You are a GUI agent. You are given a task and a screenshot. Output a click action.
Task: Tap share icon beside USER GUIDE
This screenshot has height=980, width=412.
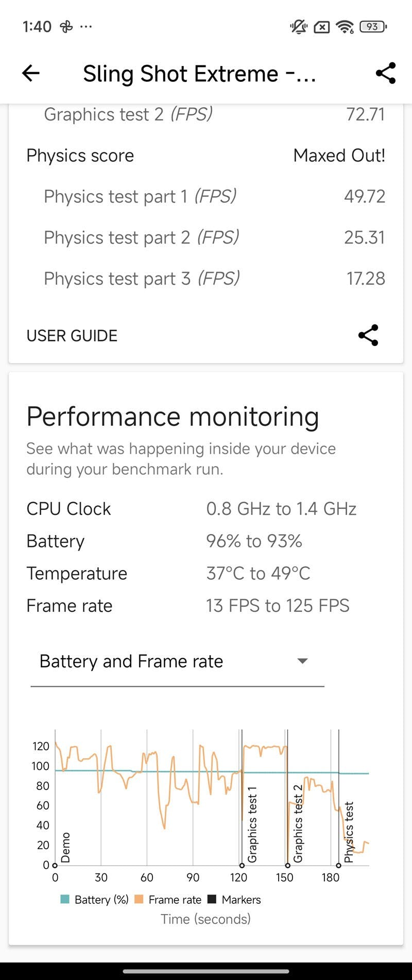pyautogui.click(x=368, y=335)
